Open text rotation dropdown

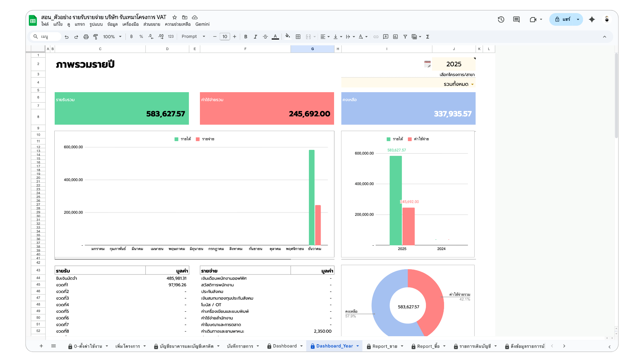(363, 37)
